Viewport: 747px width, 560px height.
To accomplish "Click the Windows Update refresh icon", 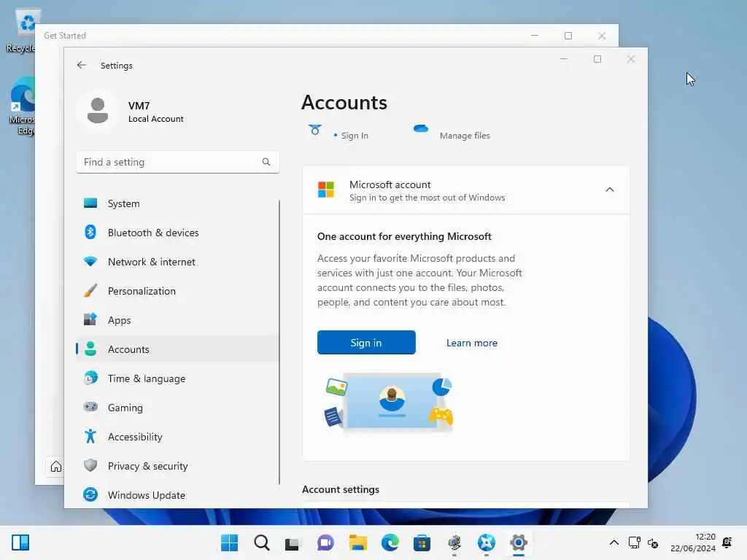I will (90, 495).
